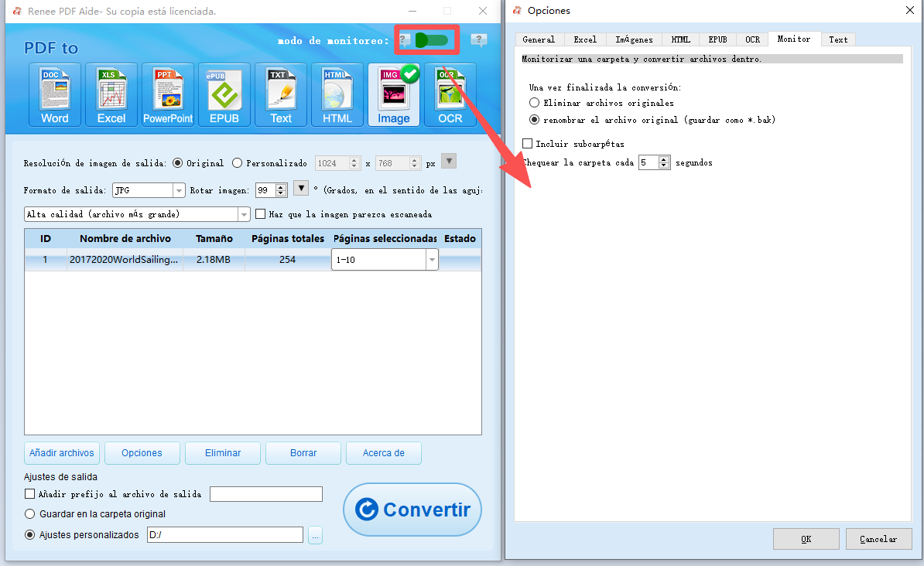
Task: Select the PowerPoint conversion icon
Action: click(168, 94)
